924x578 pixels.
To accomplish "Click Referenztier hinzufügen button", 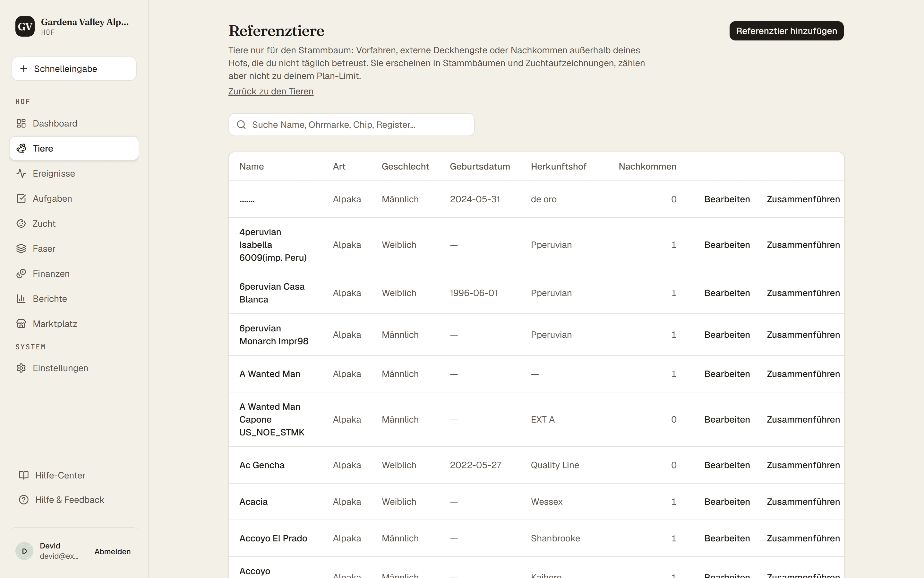I will pyautogui.click(x=787, y=31).
